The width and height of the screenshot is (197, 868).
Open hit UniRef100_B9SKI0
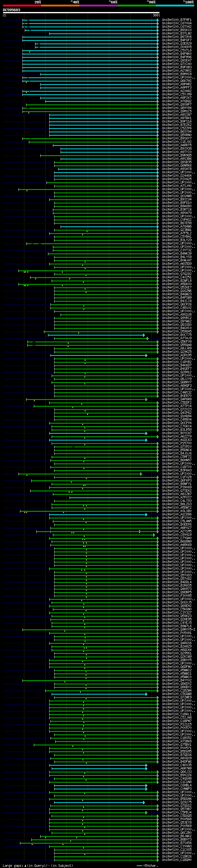(177, 30)
